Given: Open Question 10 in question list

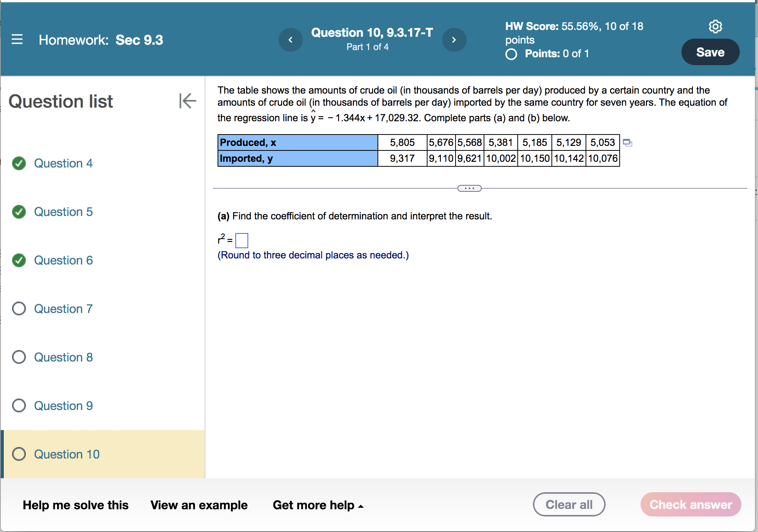Looking at the screenshot, I should click(67, 454).
